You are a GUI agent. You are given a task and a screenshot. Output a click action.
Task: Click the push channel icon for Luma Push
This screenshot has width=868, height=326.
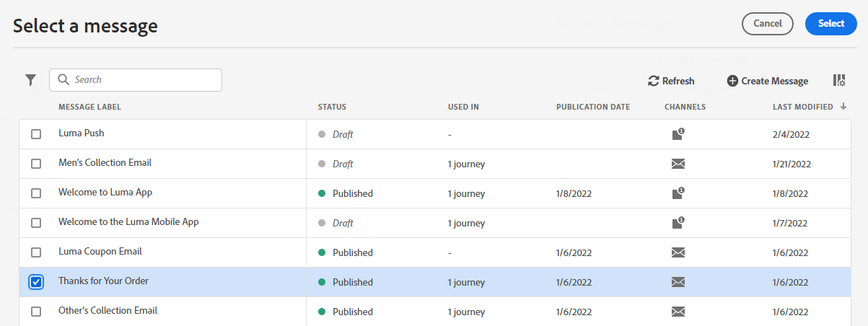click(x=678, y=134)
